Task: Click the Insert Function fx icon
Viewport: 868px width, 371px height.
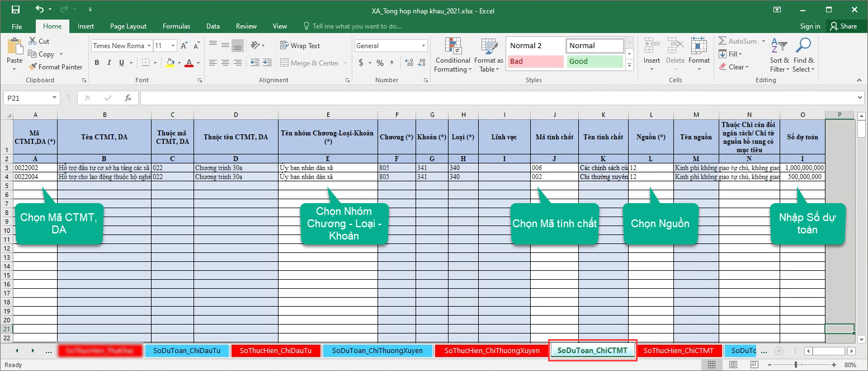Action: pos(128,98)
